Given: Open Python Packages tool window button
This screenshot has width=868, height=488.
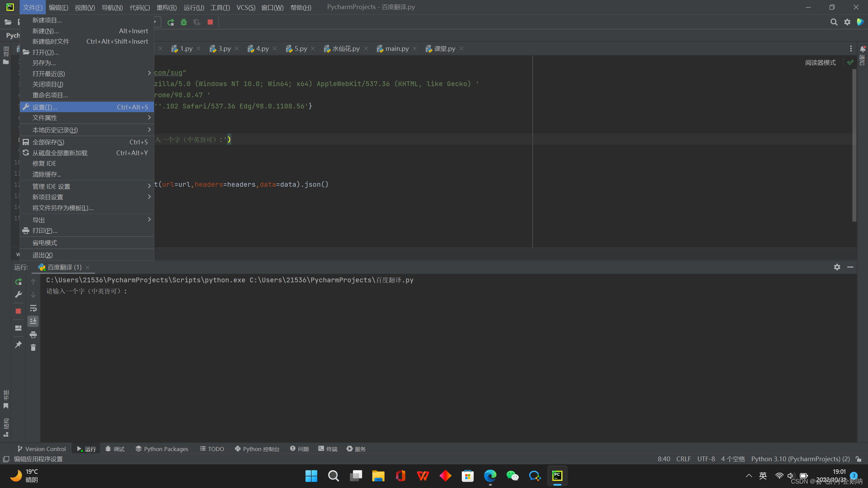Looking at the screenshot, I should pyautogui.click(x=162, y=449).
